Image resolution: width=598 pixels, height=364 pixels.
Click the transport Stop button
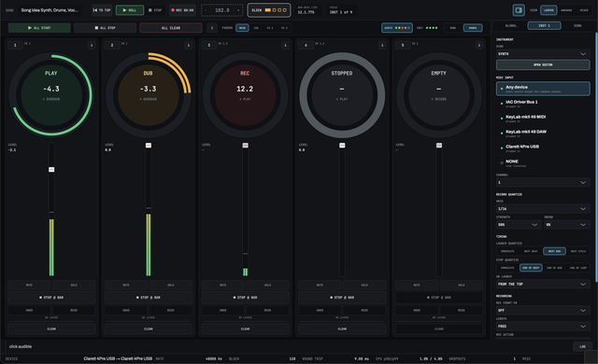tap(155, 10)
